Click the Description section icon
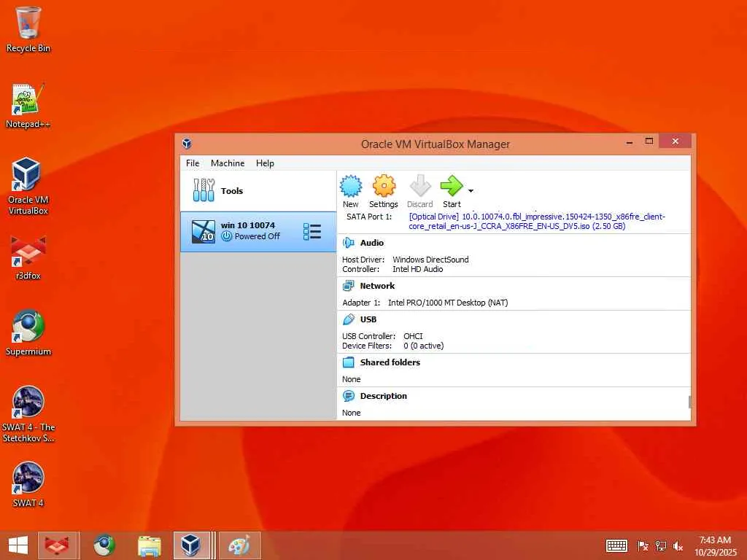 pyautogui.click(x=349, y=396)
